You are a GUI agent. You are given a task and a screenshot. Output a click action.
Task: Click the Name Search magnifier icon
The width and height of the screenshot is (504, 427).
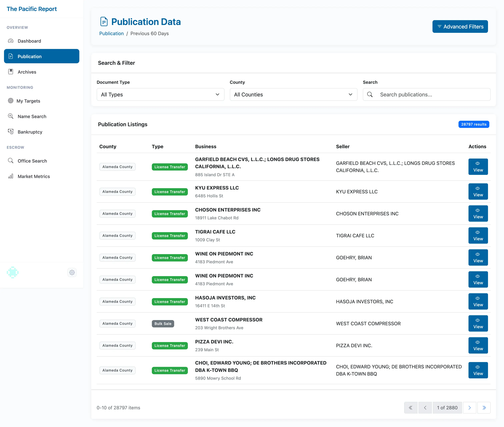pyautogui.click(x=11, y=116)
